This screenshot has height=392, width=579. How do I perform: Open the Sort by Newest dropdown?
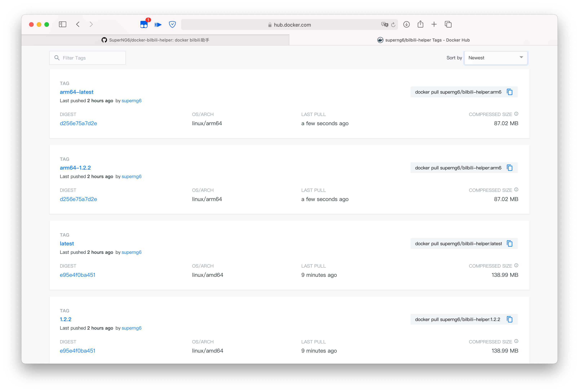pos(496,58)
